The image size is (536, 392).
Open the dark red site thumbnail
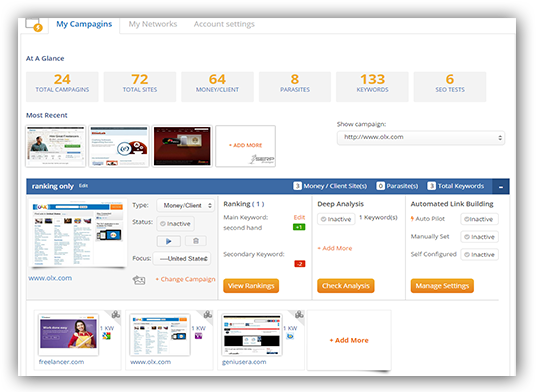[x=182, y=146]
